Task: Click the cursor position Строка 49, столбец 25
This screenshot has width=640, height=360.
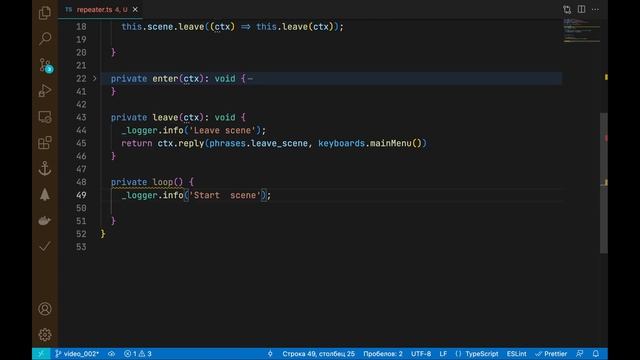Action: [x=318, y=354]
